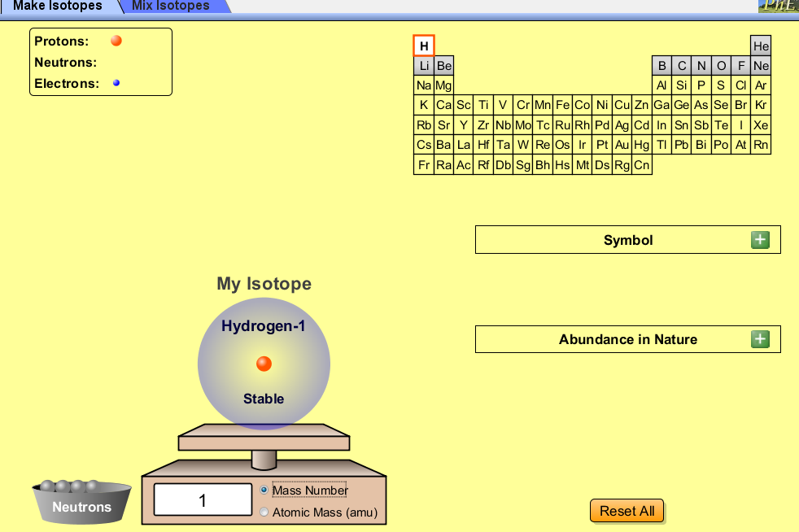799x532 pixels.
Task: Click the mass number readout field
Action: click(x=203, y=500)
